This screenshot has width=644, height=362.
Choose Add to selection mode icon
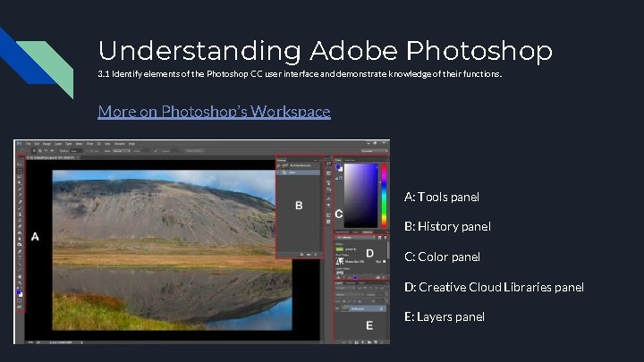click(x=40, y=151)
